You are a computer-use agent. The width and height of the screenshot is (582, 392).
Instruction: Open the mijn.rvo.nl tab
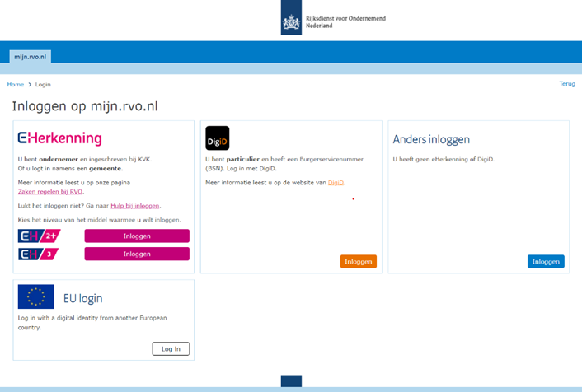click(x=30, y=57)
